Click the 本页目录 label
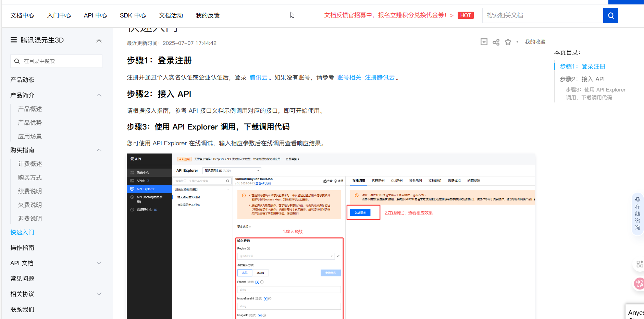Image resolution: width=644 pixels, height=319 pixels. tap(567, 52)
